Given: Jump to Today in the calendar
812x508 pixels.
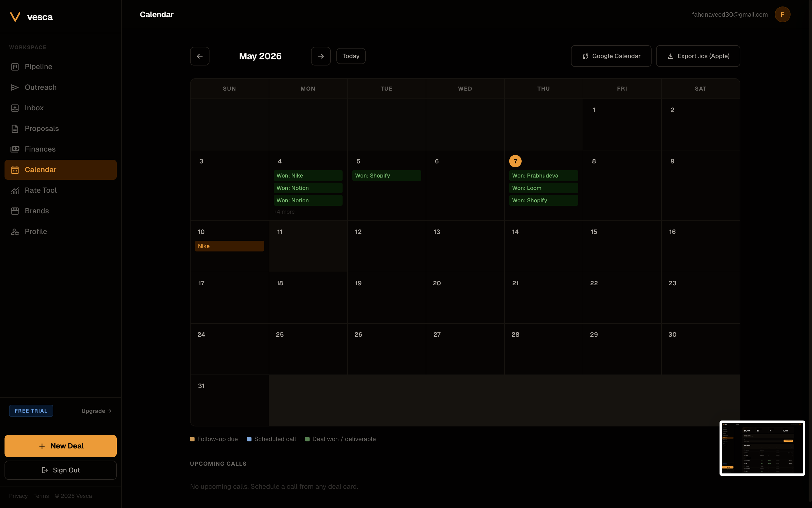Looking at the screenshot, I should pos(351,56).
